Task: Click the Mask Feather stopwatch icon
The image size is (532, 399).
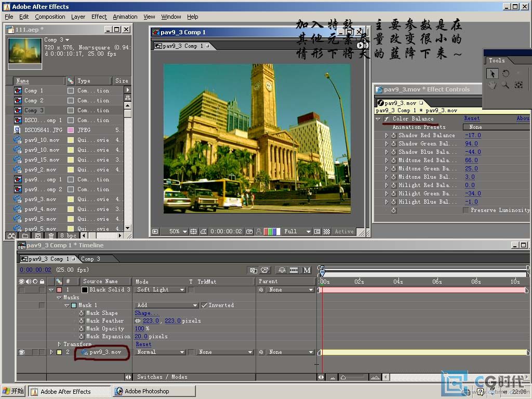Action: (82, 321)
